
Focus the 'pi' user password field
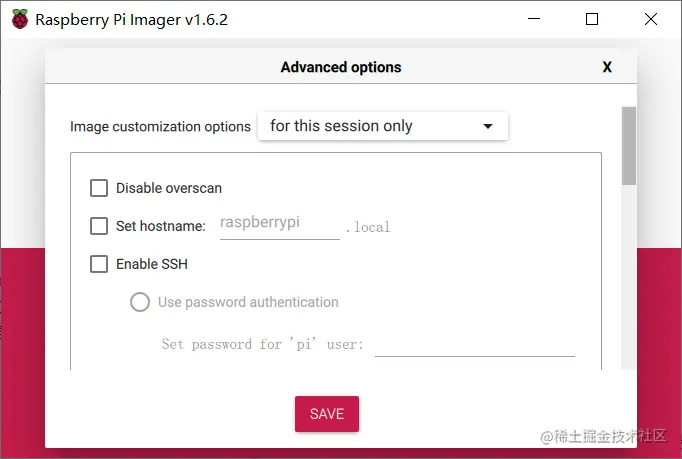point(474,343)
